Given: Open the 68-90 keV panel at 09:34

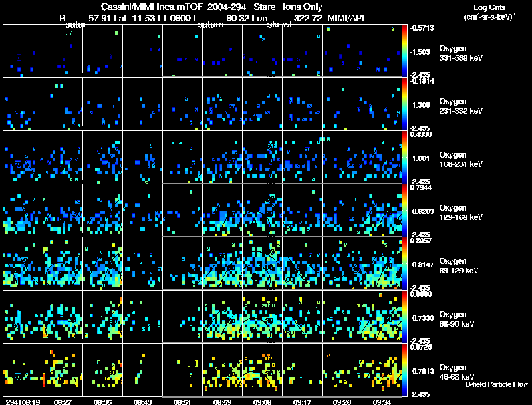Looking at the screenshot, I should click(382, 317).
